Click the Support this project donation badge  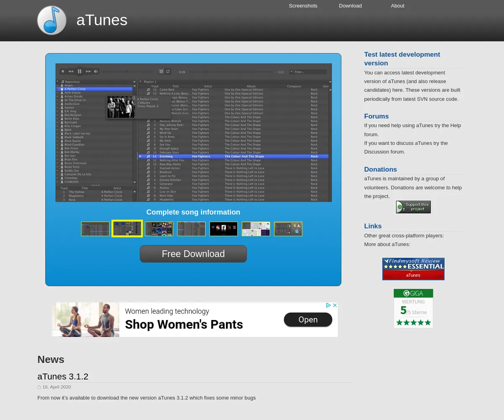(x=413, y=207)
